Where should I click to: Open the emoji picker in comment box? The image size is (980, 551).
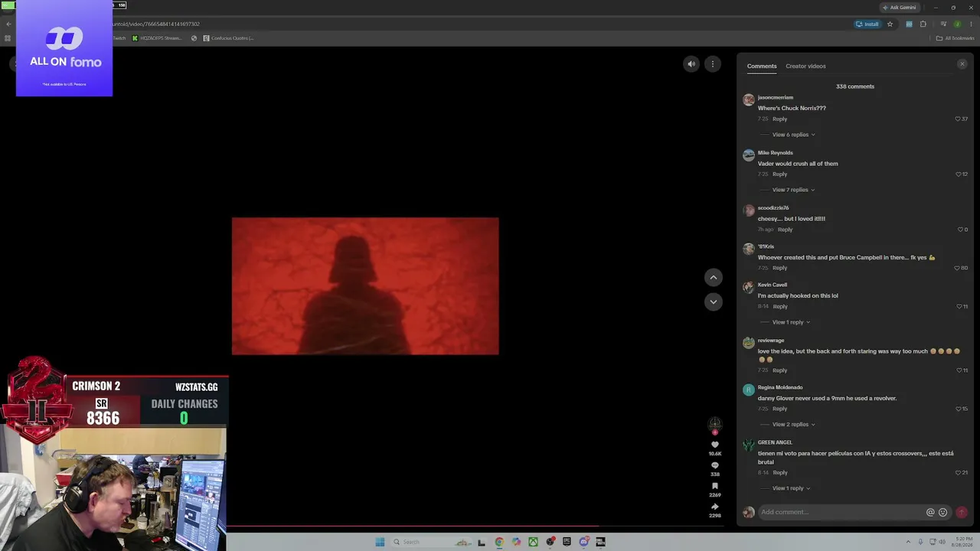point(942,512)
